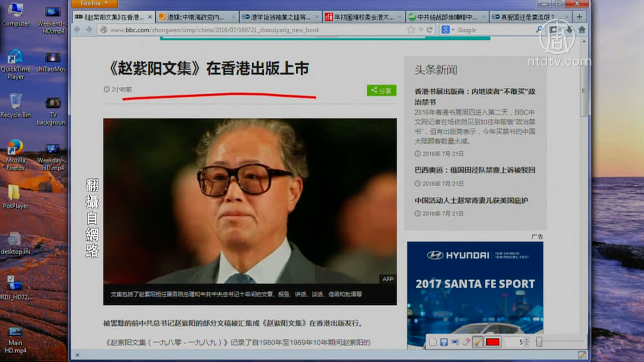Click the browser back arrow
The height and width of the screenshot is (362, 644).
coord(77,30)
